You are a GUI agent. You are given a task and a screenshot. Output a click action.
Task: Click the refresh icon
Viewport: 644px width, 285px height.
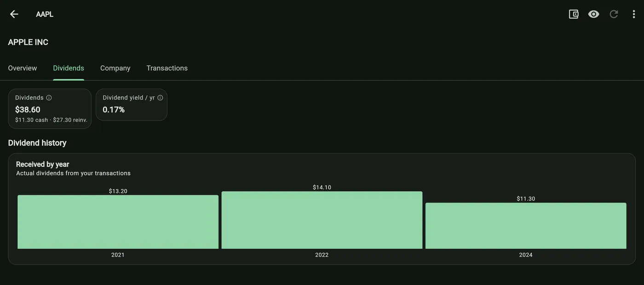[x=614, y=14]
